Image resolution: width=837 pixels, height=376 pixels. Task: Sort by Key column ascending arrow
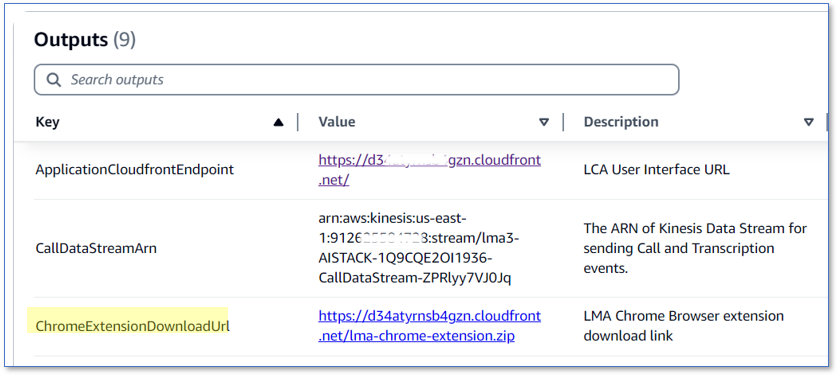[278, 122]
